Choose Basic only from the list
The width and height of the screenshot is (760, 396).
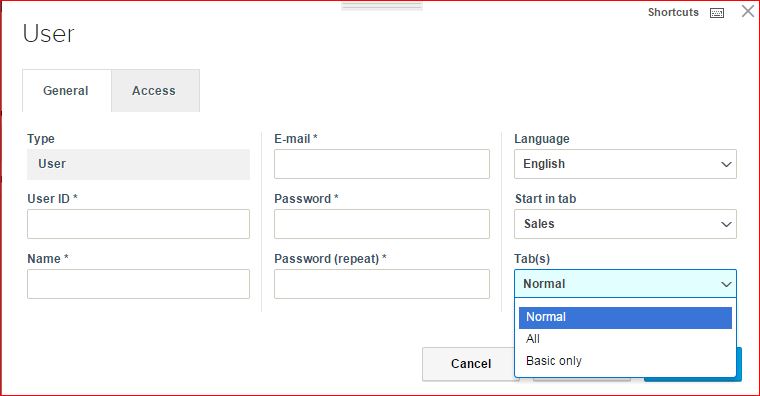pos(625,361)
